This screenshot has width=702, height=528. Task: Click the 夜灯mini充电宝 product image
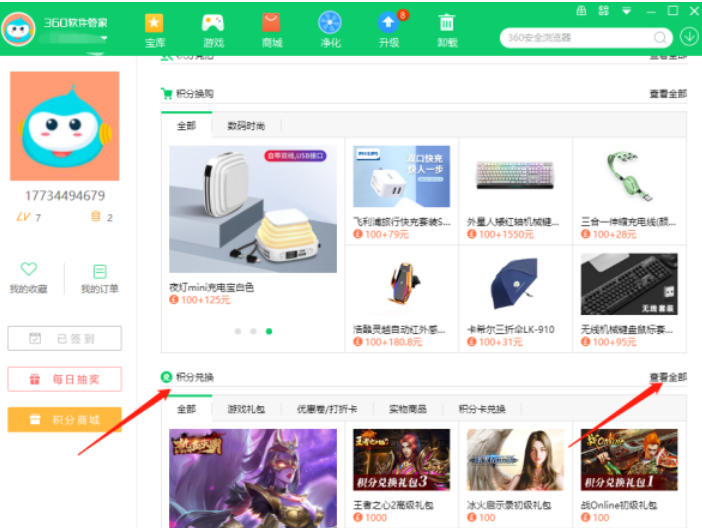(253, 209)
